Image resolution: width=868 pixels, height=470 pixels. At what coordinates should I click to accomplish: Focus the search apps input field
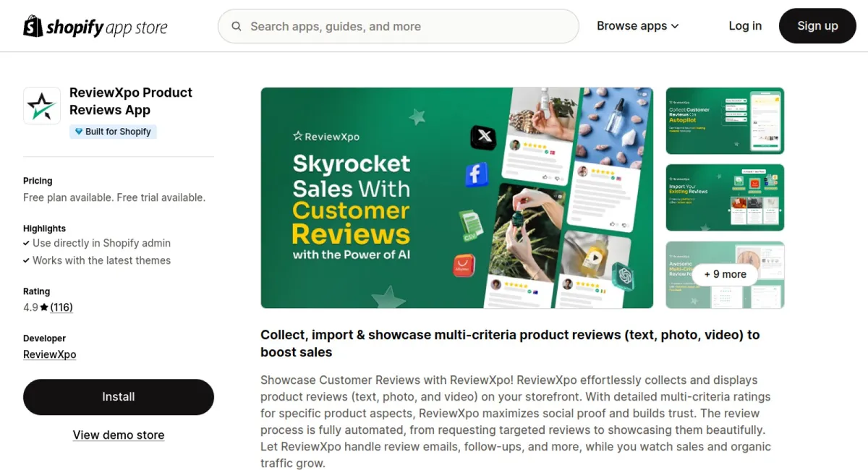[x=399, y=27]
